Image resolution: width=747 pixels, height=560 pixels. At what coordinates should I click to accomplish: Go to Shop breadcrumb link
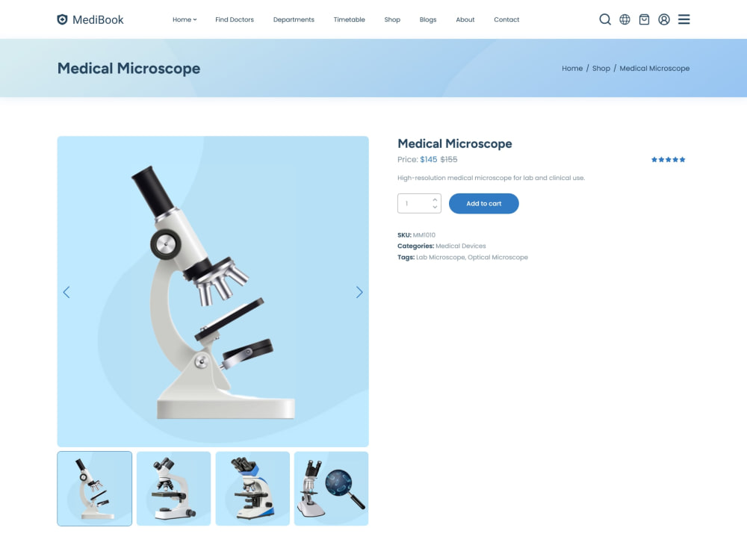601,68
